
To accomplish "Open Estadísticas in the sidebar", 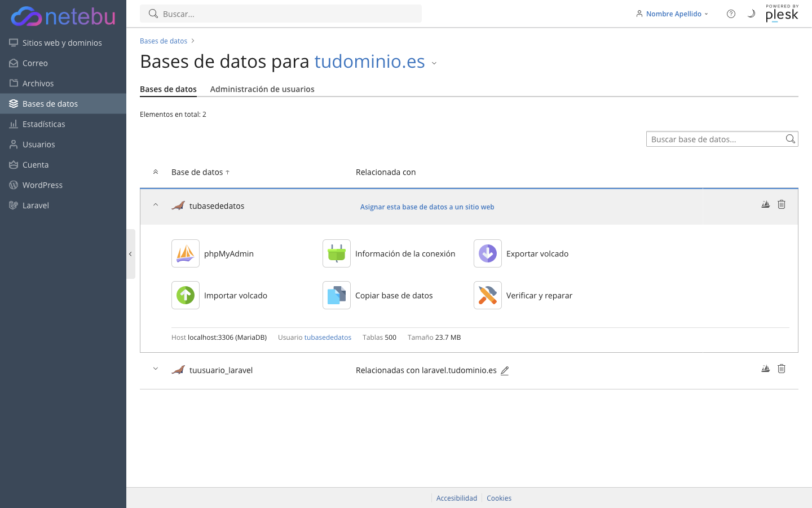I will pyautogui.click(x=63, y=124).
